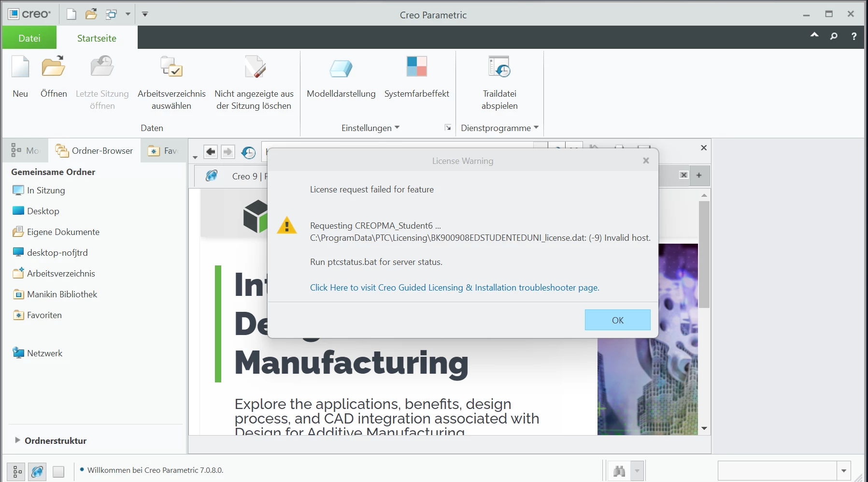
Task: Select desktop-nofjtrd computer entry
Action: (50, 252)
